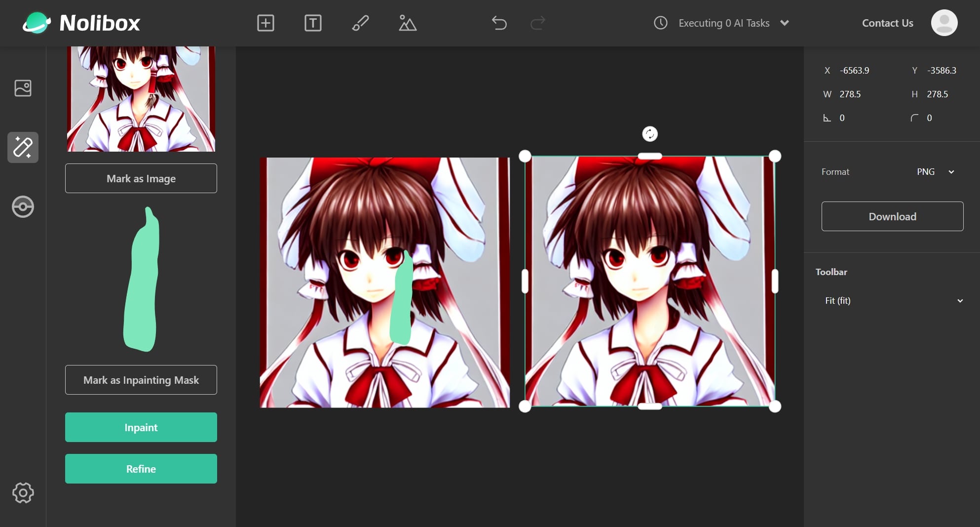Edit the rotation angle field

(x=842, y=118)
